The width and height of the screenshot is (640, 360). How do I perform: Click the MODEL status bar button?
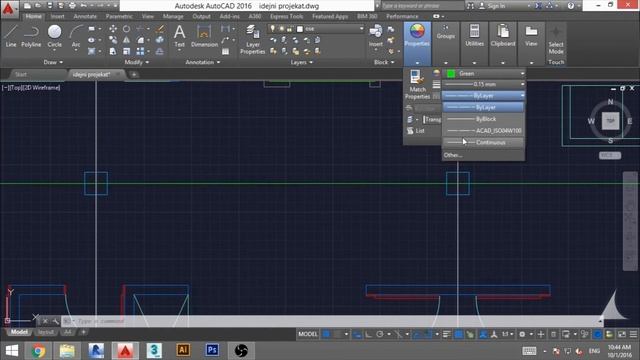pos(308,334)
